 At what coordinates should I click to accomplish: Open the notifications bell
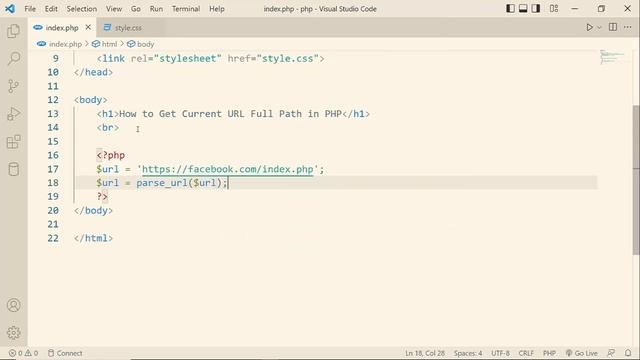pos(628,353)
